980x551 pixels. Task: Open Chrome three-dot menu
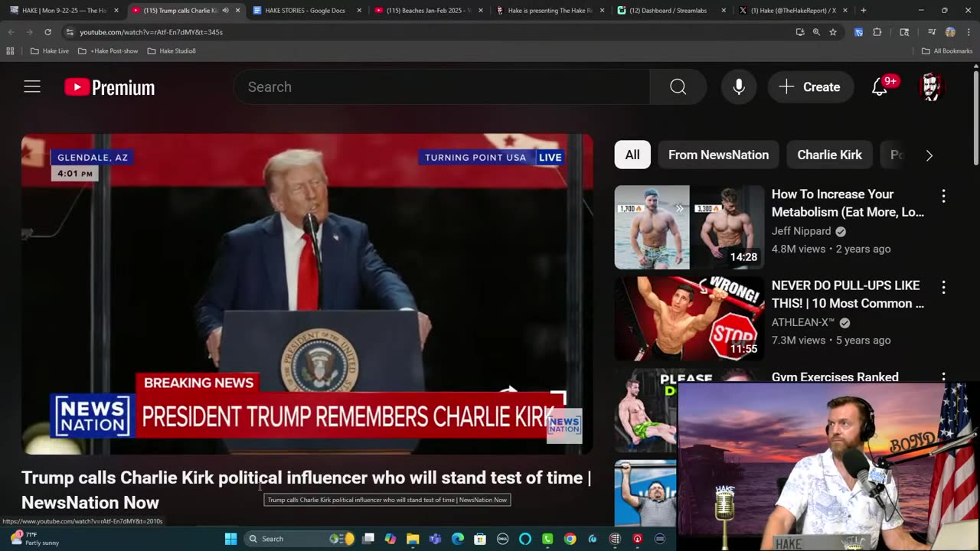(969, 32)
